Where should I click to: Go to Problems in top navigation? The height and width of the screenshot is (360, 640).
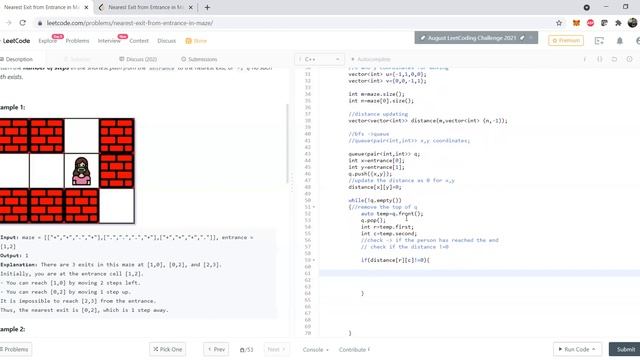77,41
